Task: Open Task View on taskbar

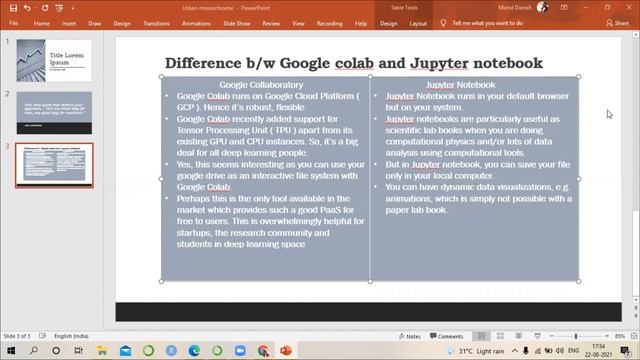Action: [x=78, y=351]
